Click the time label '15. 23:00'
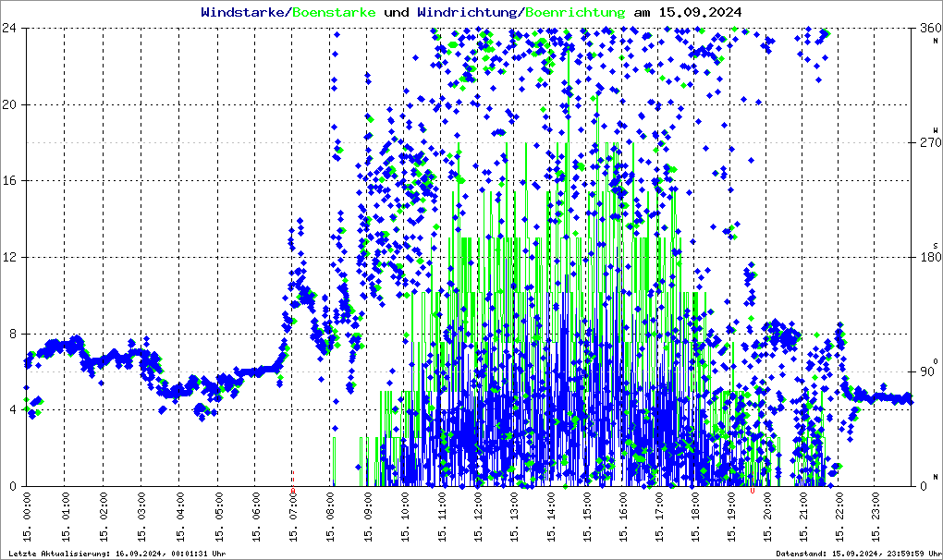The image size is (943, 560). (875, 517)
